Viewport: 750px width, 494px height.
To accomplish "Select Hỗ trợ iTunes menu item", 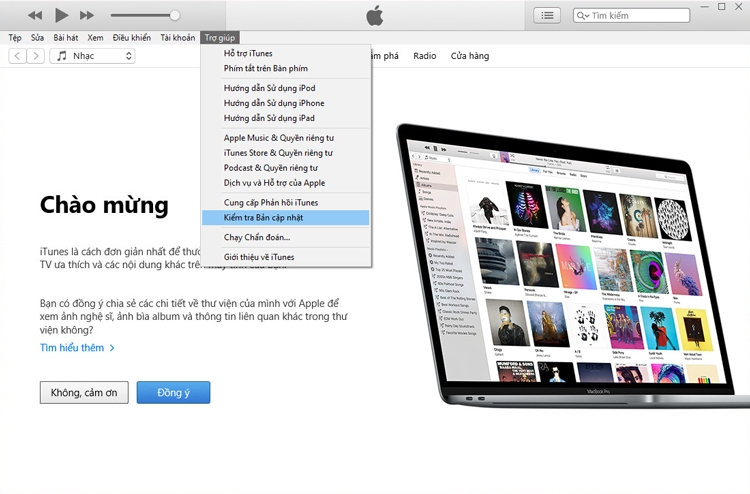I will click(286, 53).
